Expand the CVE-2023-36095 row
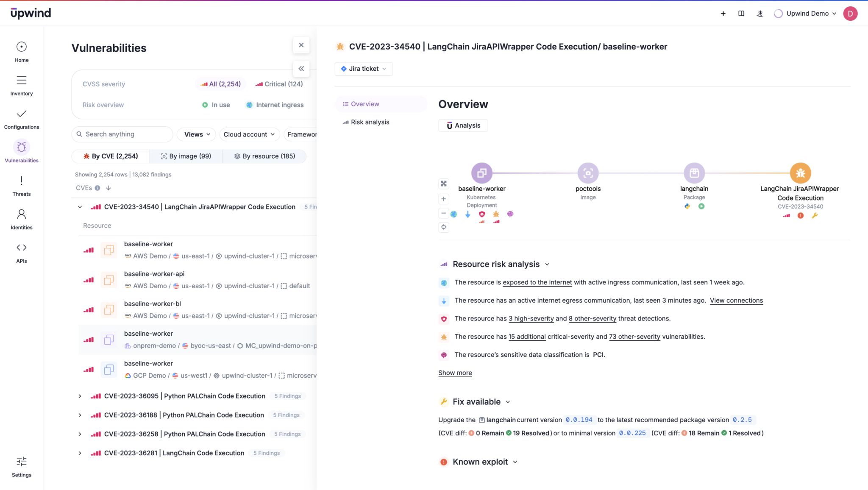 click(80, 396)
